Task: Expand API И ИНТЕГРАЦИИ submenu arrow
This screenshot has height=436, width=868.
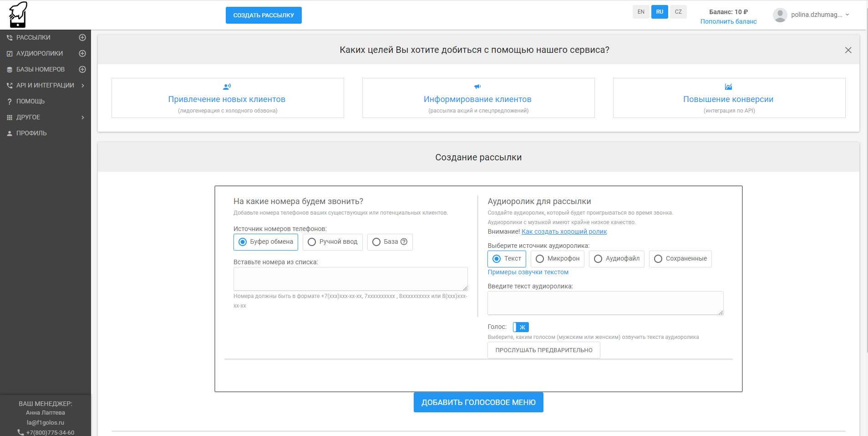Action: coord(83,85)
